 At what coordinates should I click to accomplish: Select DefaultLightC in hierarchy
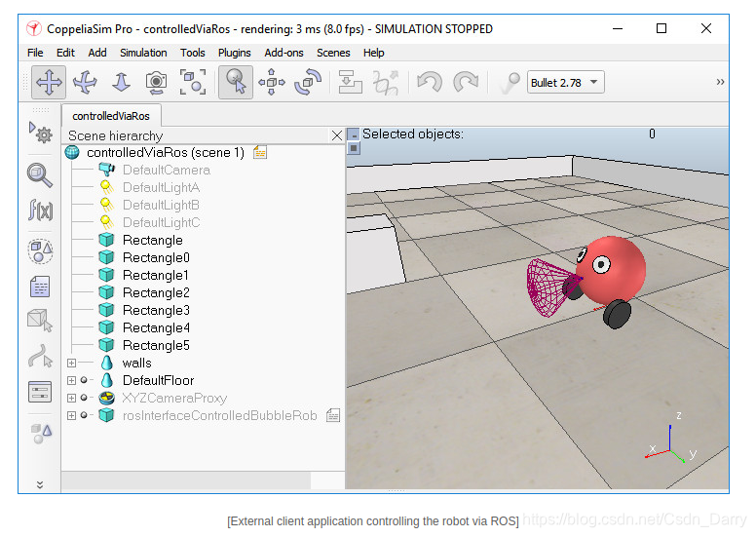pos(161,222)
